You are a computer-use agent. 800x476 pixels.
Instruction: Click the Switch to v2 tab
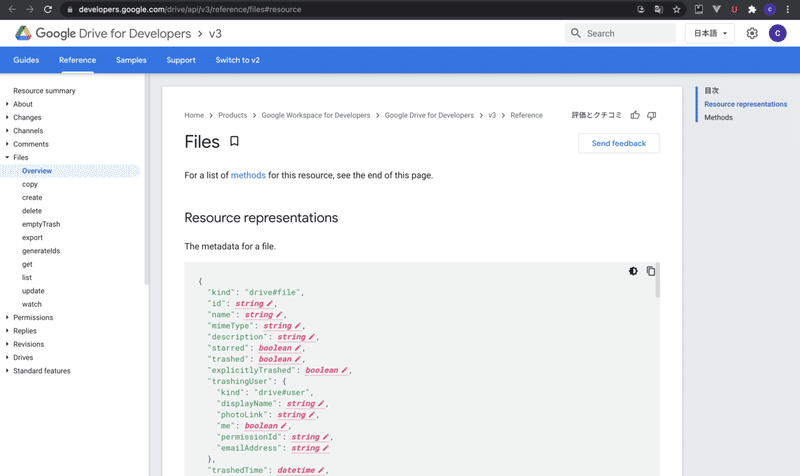(x=237, y=60)
